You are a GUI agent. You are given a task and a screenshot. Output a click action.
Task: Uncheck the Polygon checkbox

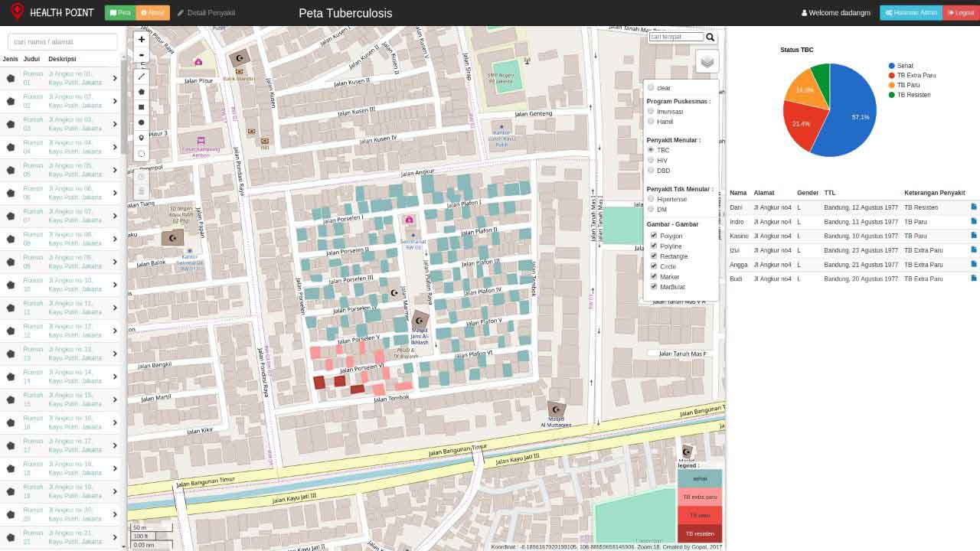[654, 236]
